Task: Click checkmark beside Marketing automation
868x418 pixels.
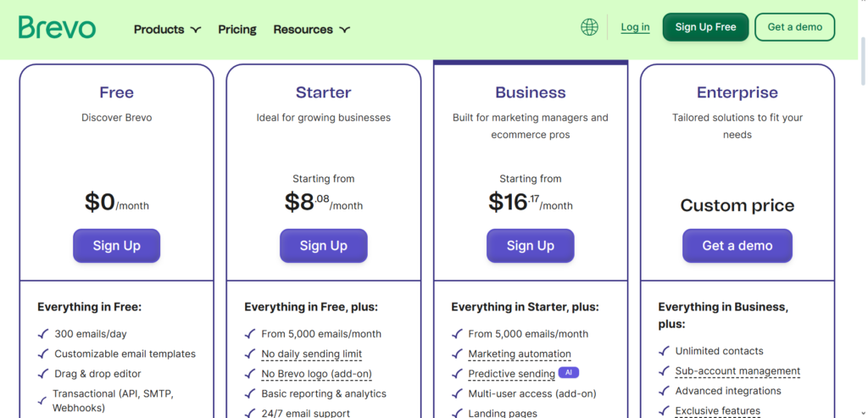Action: [457, 354]
